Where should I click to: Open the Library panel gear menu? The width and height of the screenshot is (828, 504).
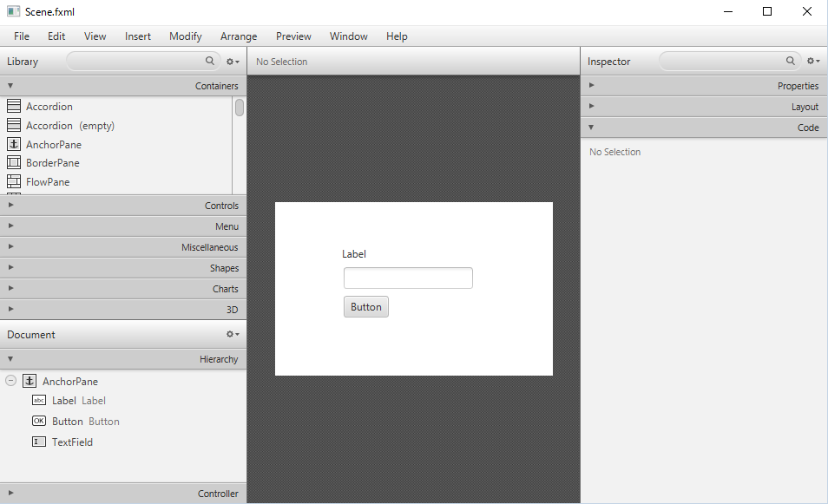232,62
